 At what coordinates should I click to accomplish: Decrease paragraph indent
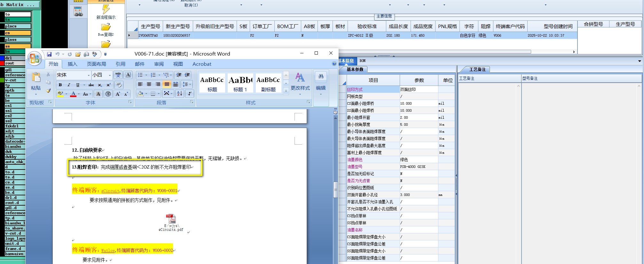pyautogui.click(x=179, y=75)
